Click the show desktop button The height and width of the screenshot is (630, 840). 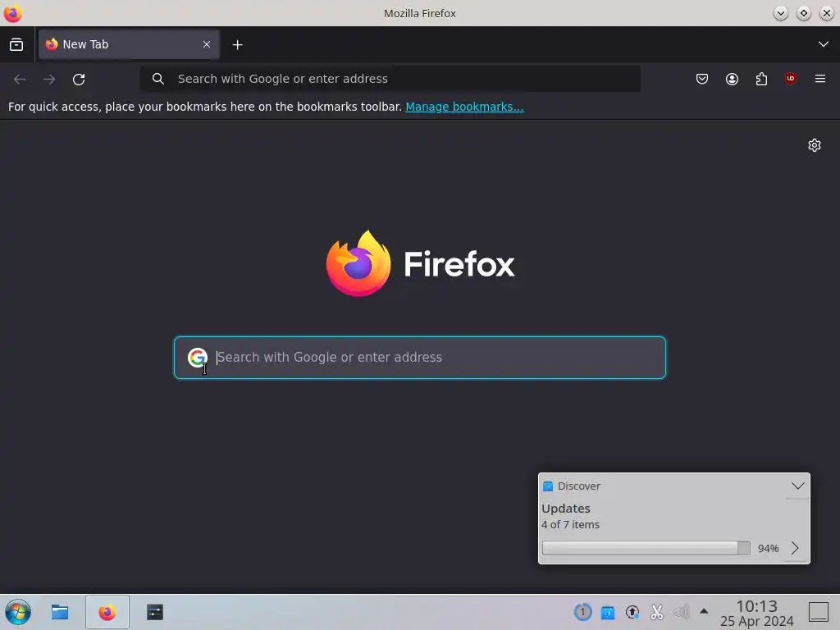819,612
